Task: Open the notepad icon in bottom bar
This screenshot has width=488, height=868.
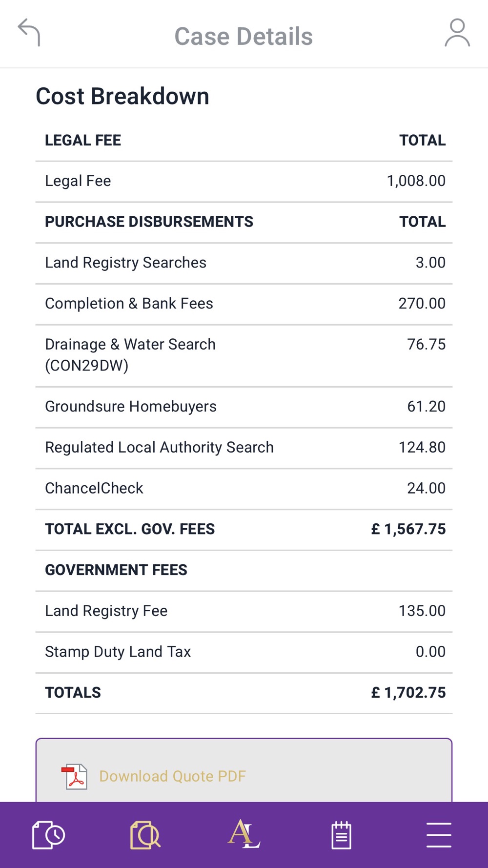Action: (341, 835)
